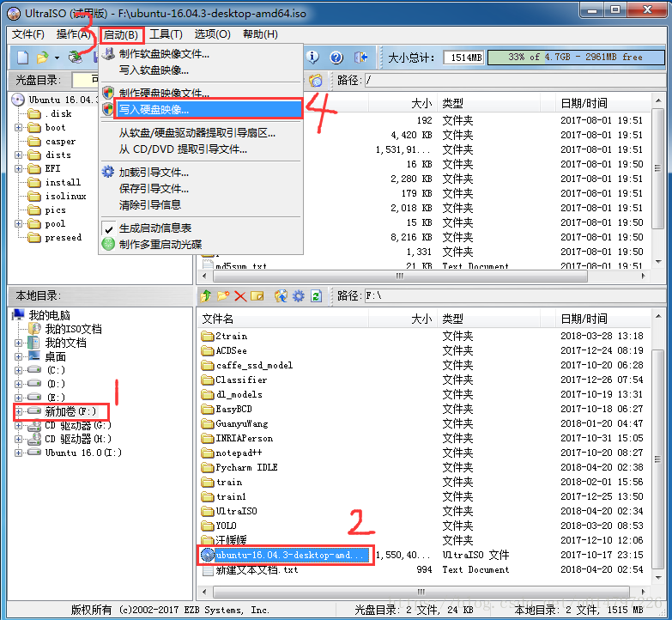Expand the (C:) drive node
This screenshot has height=620, width=672.
[x=18, y=370]
